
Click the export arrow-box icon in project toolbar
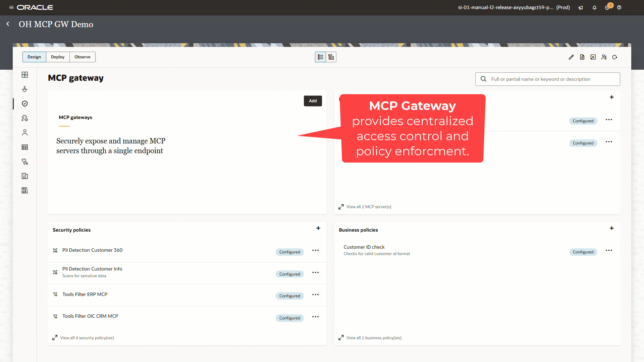pos(593,57)
